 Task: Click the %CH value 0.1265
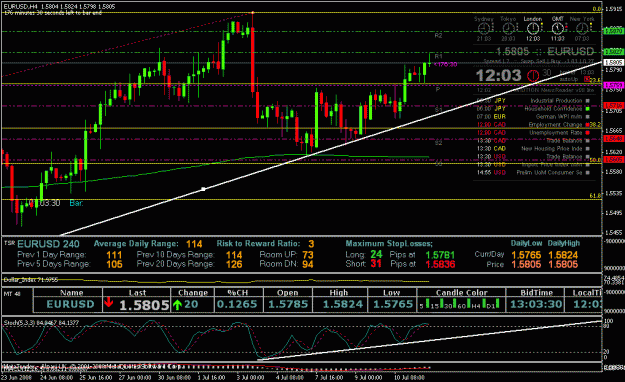(x=237, y=304)
